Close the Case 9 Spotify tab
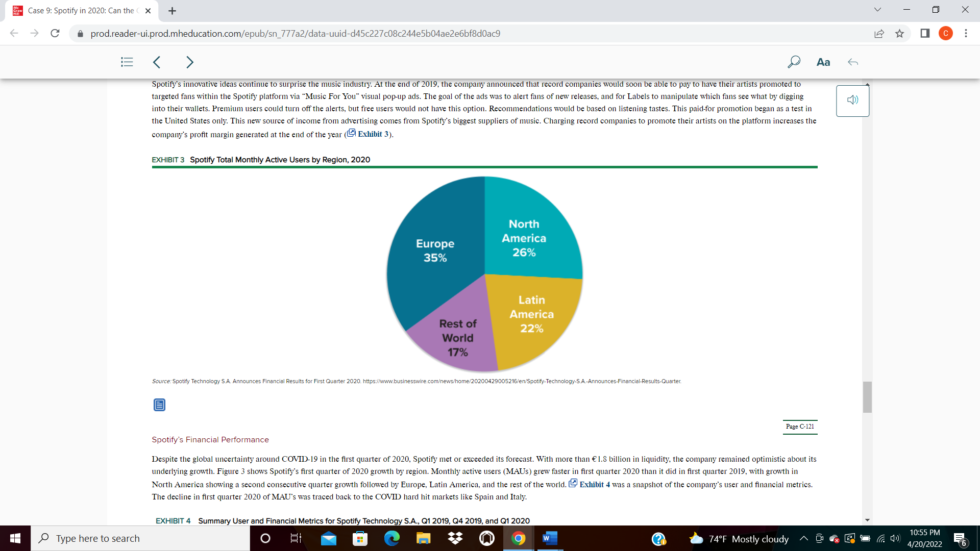 click(x=148, y=11)
